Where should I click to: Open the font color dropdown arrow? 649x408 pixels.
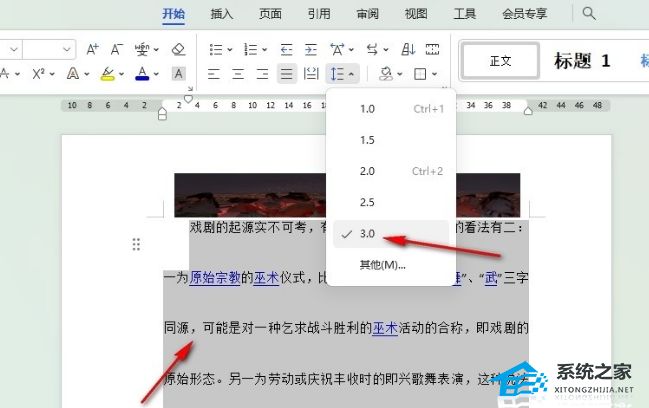[x=156, y=74]
